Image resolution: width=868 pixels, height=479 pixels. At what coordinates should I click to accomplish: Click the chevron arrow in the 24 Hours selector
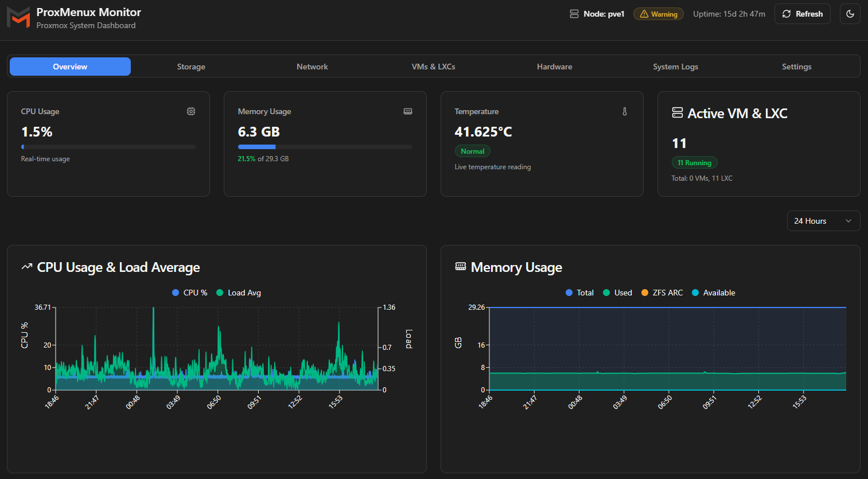[848, 221]
